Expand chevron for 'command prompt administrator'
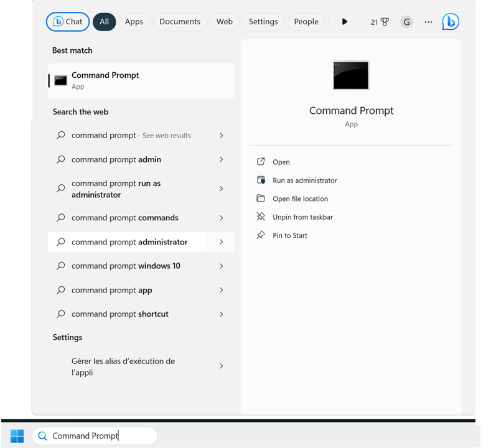Screen dimensions: 491x448 (222, 242)
